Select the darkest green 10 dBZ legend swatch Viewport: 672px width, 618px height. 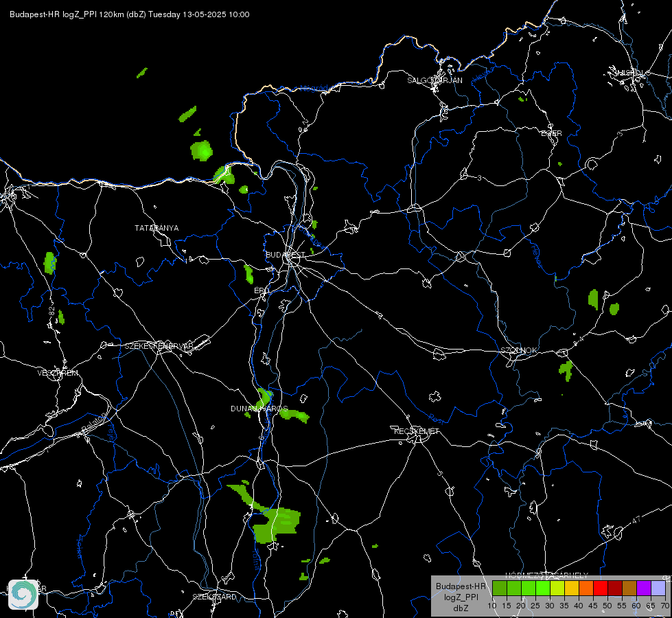pyautogui.click(x=499, y=588)
